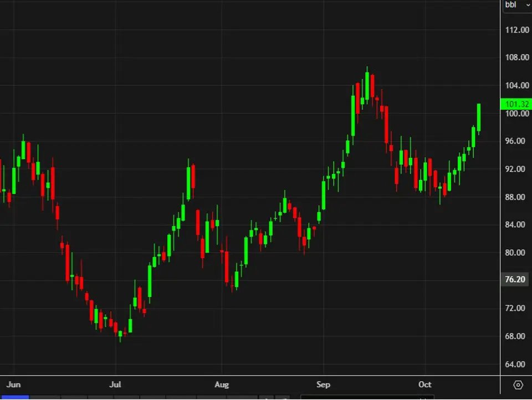Click the crosshair price label 76.20
This screenshot has height=400, width=532.
tap(515, 279)
